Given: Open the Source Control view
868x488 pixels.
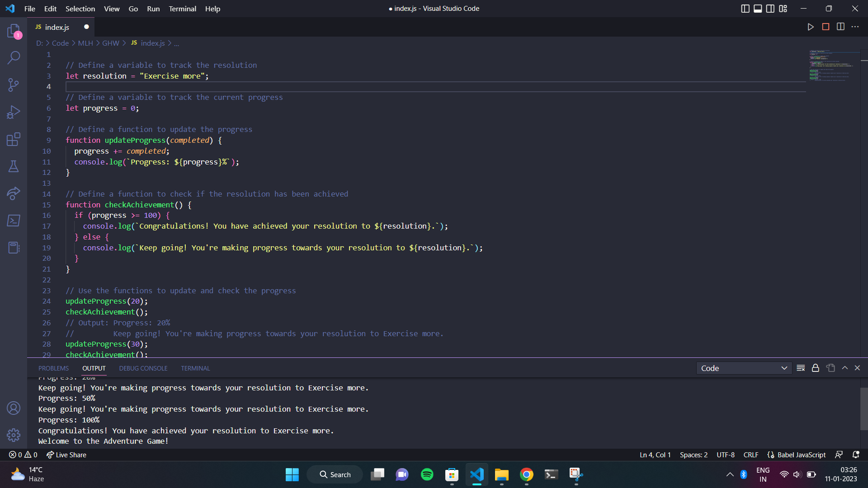Looking at the screenshot, I should tap(14, 85).
